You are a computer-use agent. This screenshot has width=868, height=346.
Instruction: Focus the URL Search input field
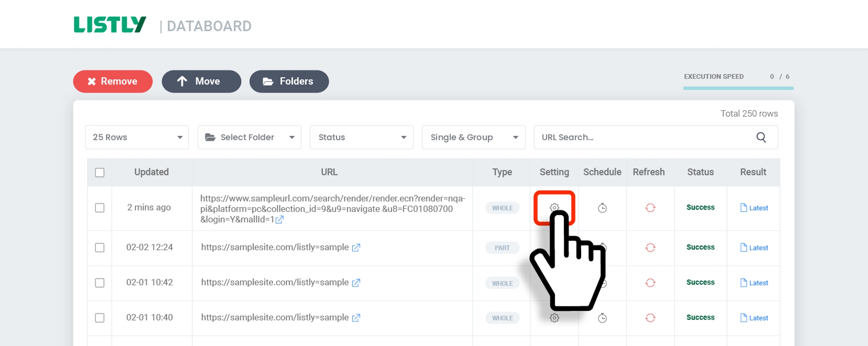point(642,137)
